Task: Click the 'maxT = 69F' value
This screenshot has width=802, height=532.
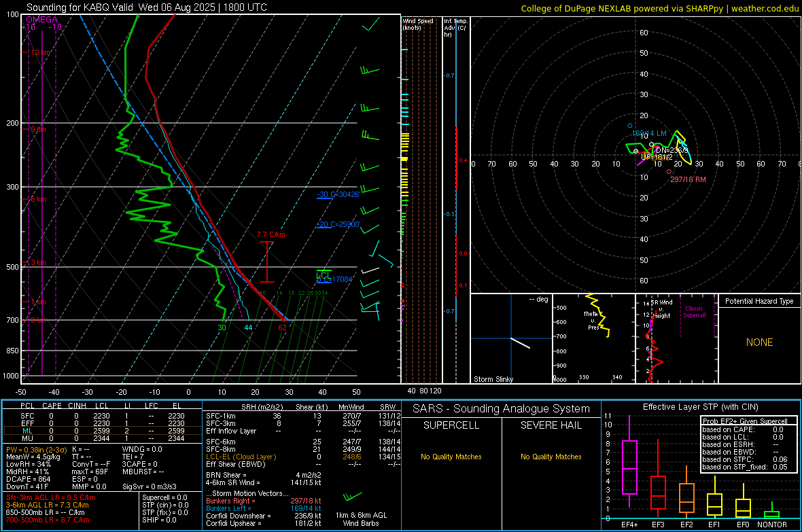Action: pos(90,472)
